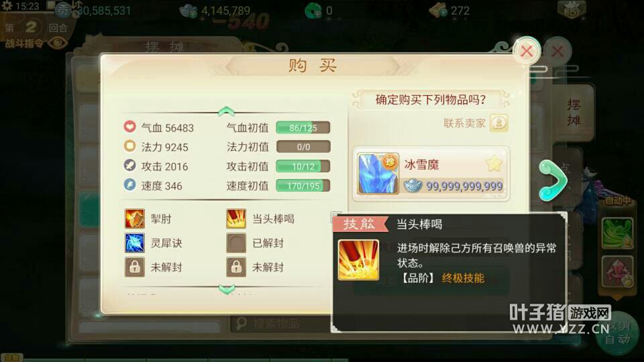Viewport: 644px width, 362px height.
Task: Collapse attributes with the upper chevron arrow
Action: 226,111
